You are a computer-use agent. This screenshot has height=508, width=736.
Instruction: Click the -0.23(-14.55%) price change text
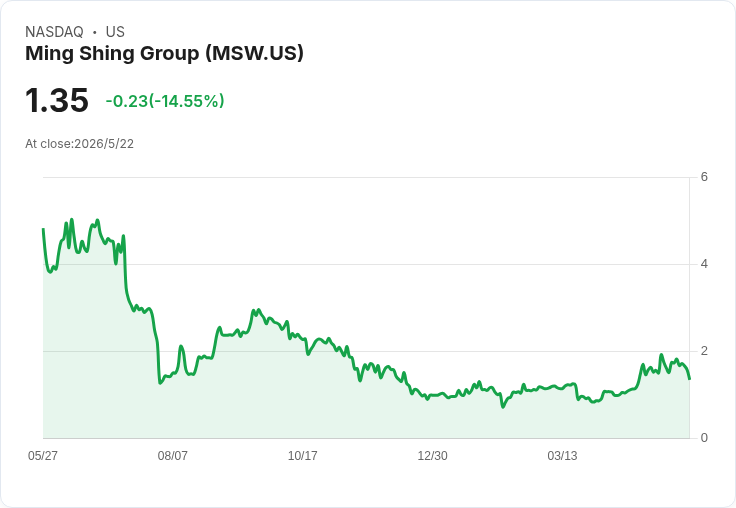[x=165, y=101]
